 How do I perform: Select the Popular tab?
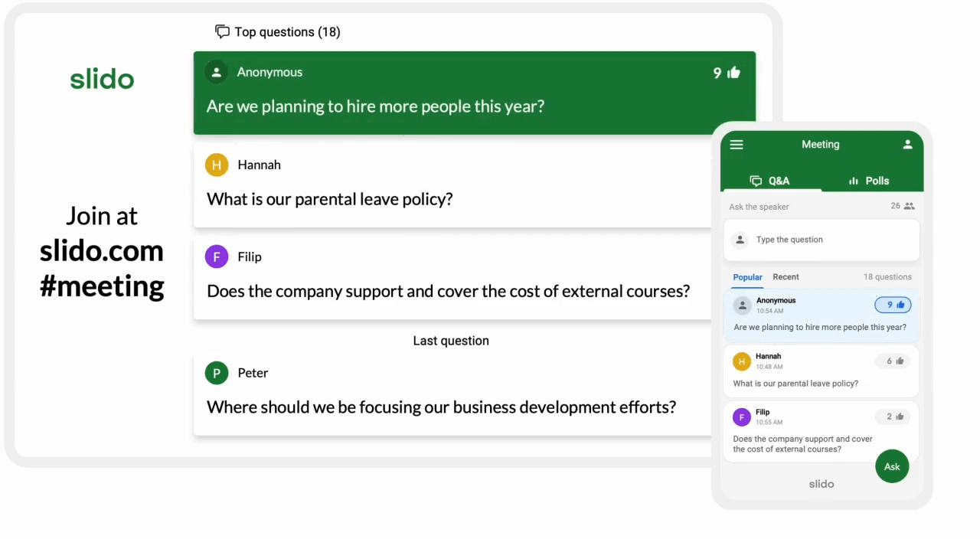(747, 276)
